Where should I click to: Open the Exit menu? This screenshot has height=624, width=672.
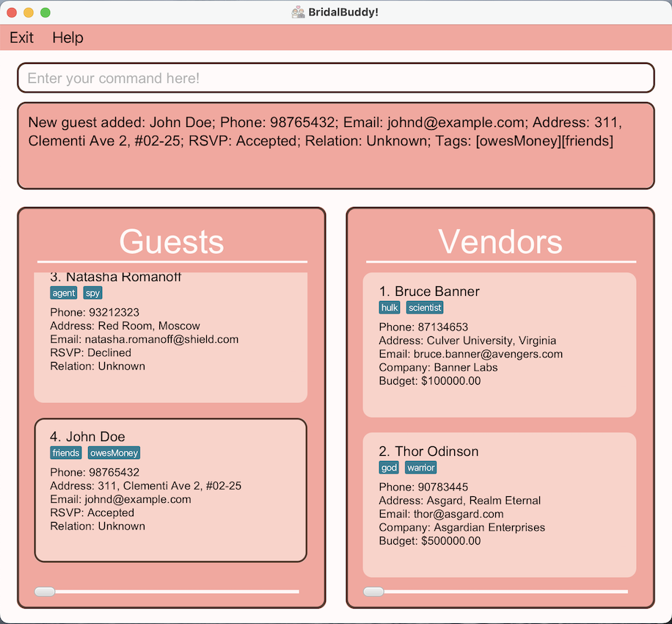pos(21,37)
